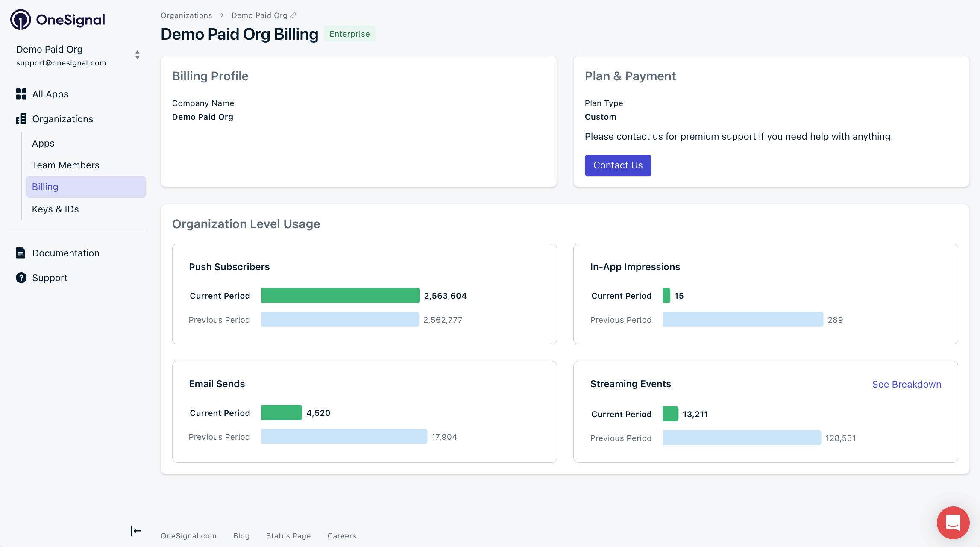980x547 pixels.
Task: Click the Organizations building icon
Action: click(x=21, y=119)
